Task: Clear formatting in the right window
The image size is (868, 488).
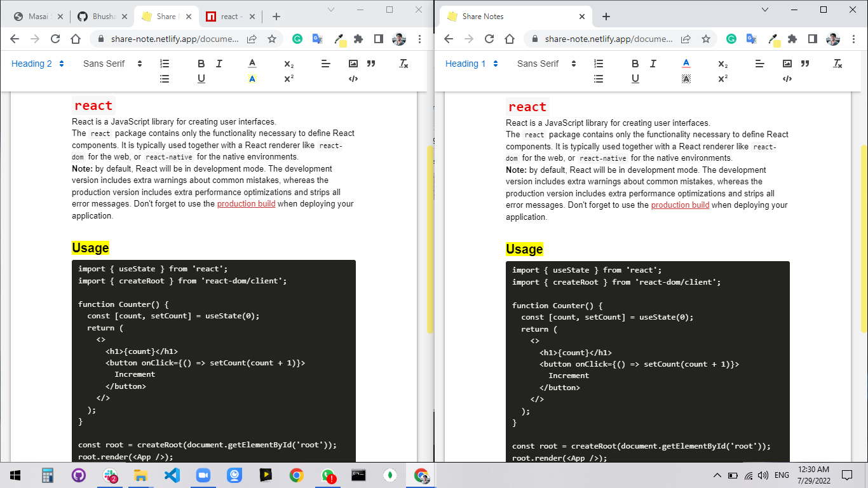Action: pyautogui.click(x=837, y=64)
